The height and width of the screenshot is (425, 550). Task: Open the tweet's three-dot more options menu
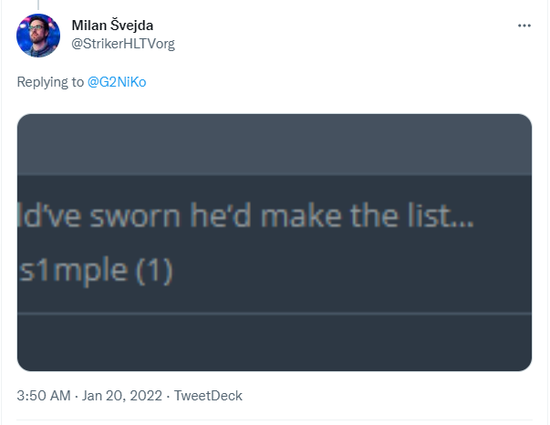524,26
